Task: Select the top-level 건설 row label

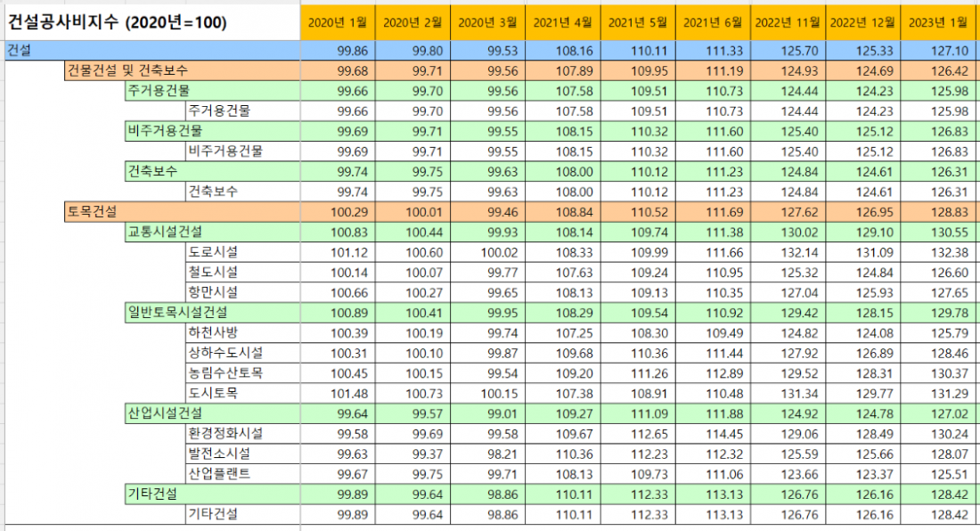Action: 18,50
